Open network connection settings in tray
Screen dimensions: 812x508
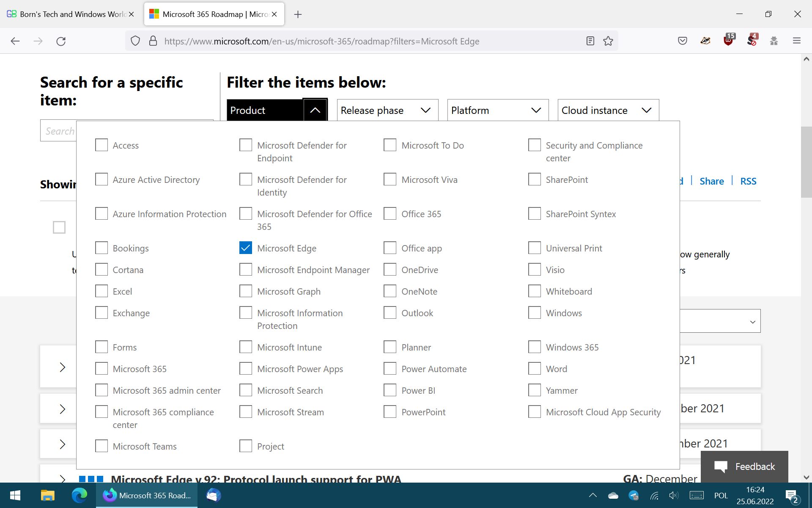pos(654,495)
